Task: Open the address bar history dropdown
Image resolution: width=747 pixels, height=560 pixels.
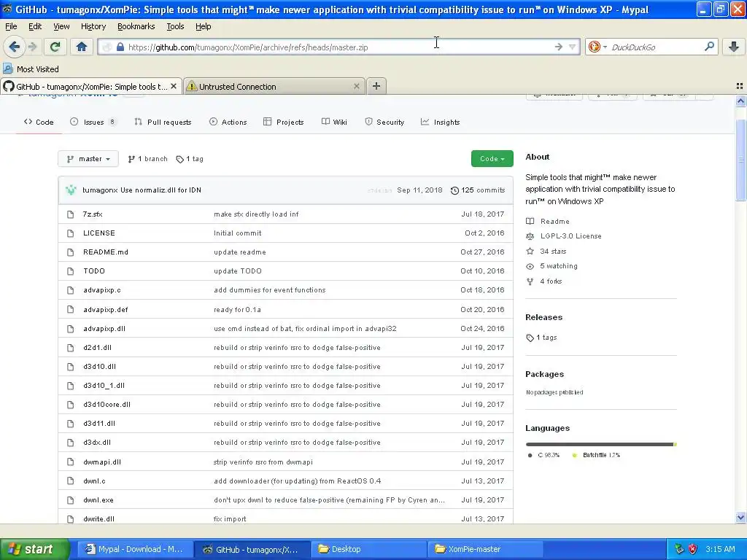Action: coord(572,47)
